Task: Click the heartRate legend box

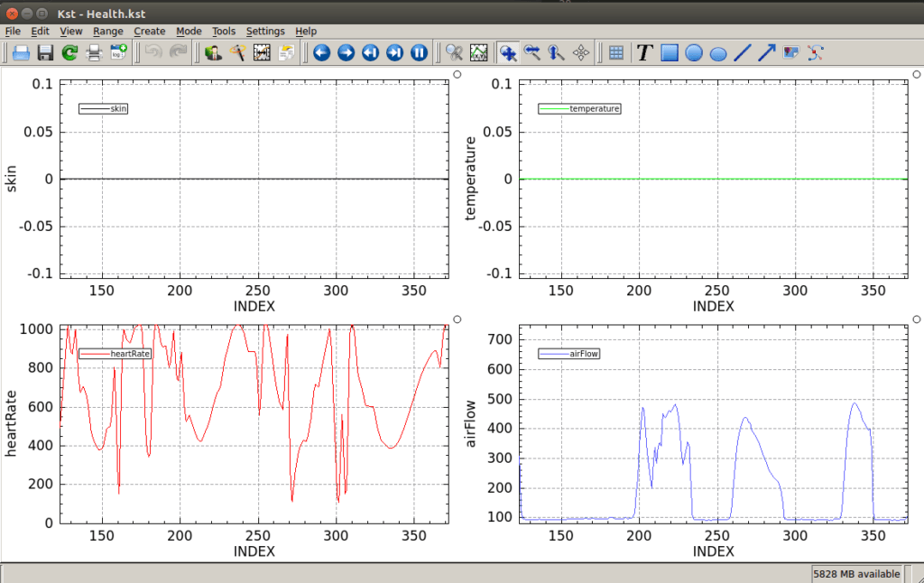Action: pos(115,354)
